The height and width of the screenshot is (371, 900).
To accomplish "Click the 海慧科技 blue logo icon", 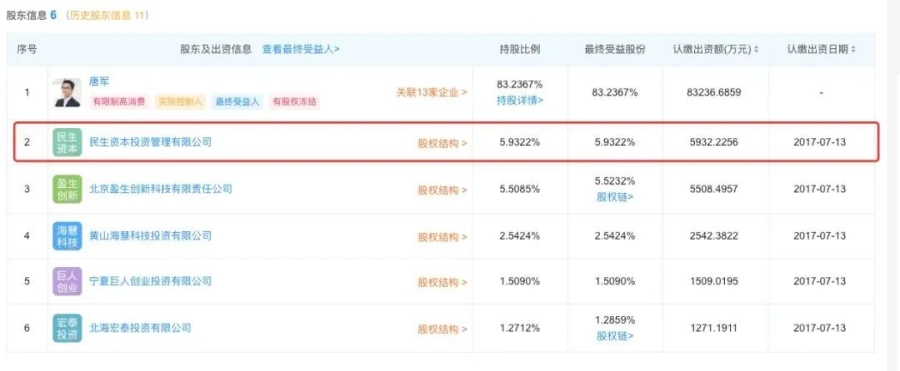I will pos(67,236).
